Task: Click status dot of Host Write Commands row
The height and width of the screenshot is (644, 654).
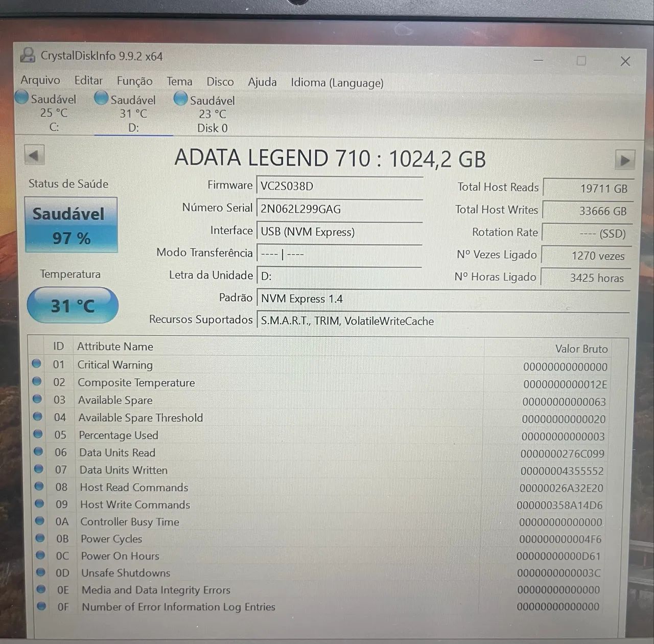Action: click(40, 503)
